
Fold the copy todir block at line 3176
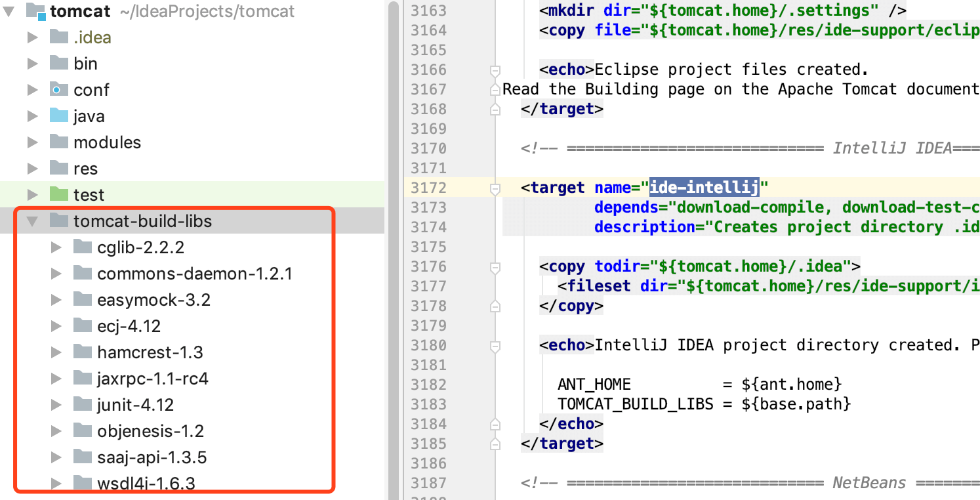pyautogui.click(x=495, y=266)
